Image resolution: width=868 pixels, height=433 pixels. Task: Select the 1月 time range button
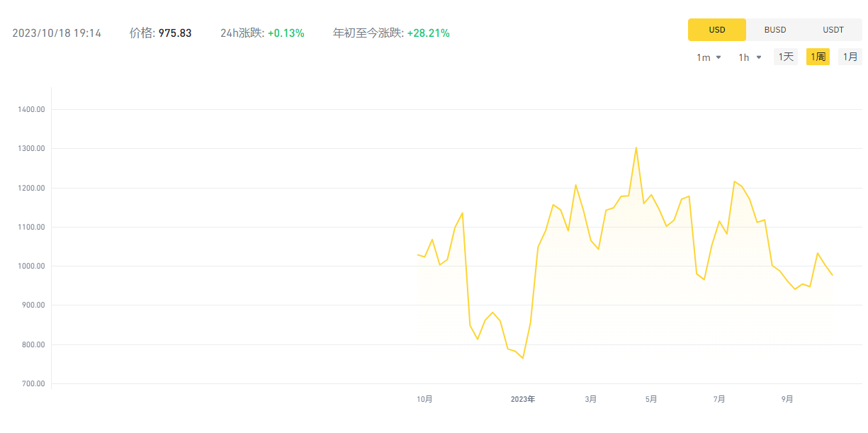[850, 57]
